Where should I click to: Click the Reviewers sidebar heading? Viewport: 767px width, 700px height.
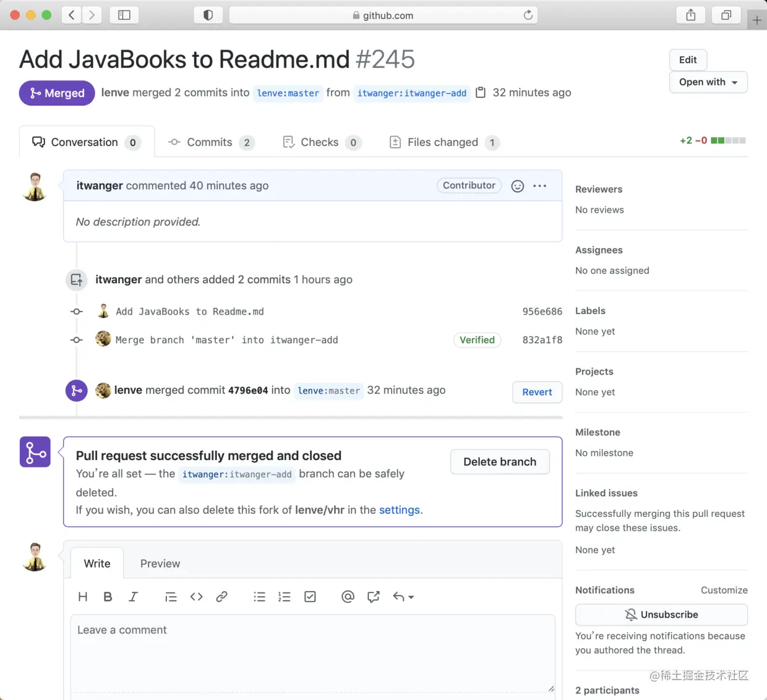coord(599,189)
